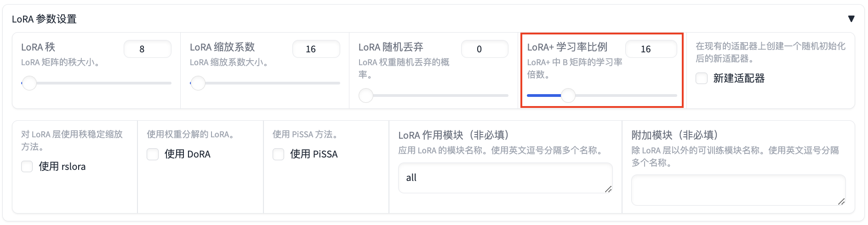Toggle the 使用 rslora checkbox
Viewport: 868px width, 225px height.
tap(27, 167)
